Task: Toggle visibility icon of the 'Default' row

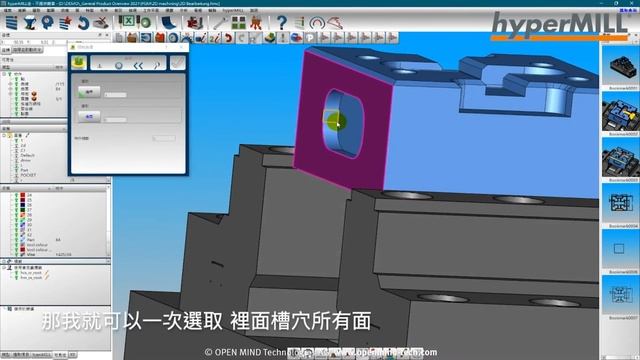Action: coord(16,156)
